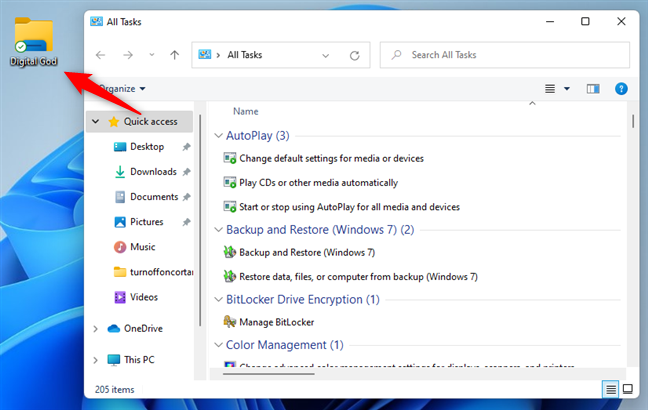Switch to details view in status bar

(x=610, y=388)
